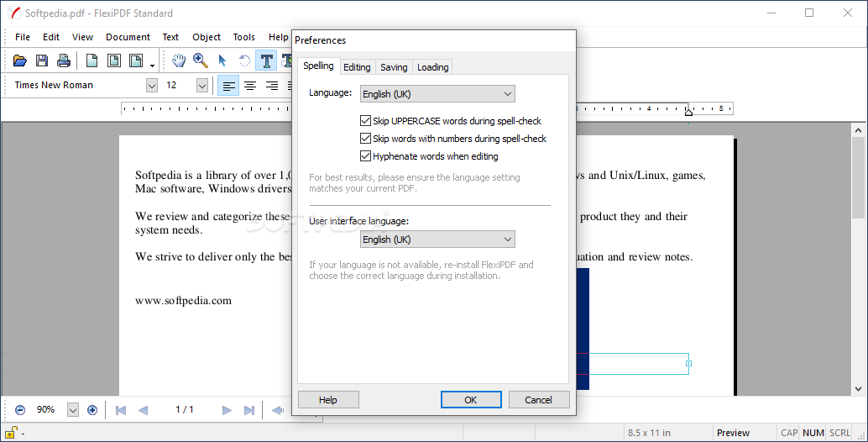Open the page layout dropdown arrow
Viewport: 868px width, 442px height.
152,66
